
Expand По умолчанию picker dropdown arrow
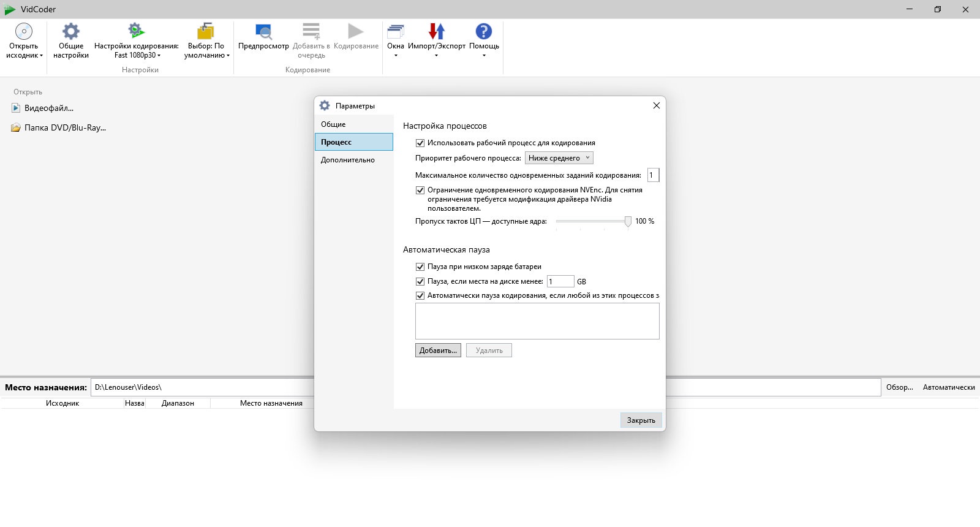[x=228, y=56]
